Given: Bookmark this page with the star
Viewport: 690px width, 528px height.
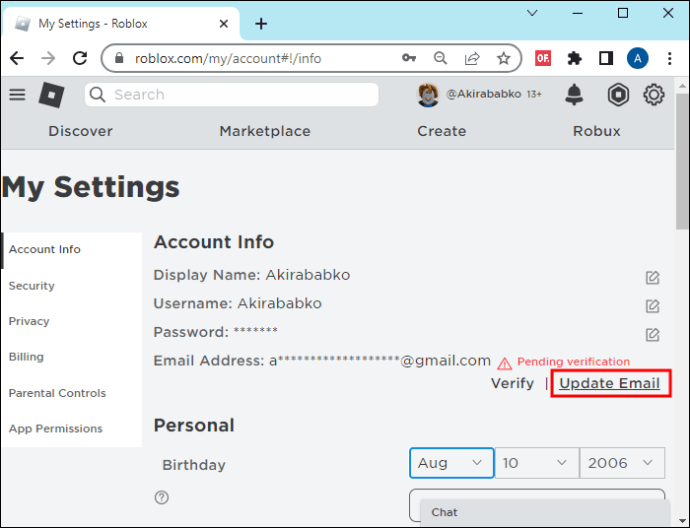Looking at the screenshot, I should click(x=503, y=58).
